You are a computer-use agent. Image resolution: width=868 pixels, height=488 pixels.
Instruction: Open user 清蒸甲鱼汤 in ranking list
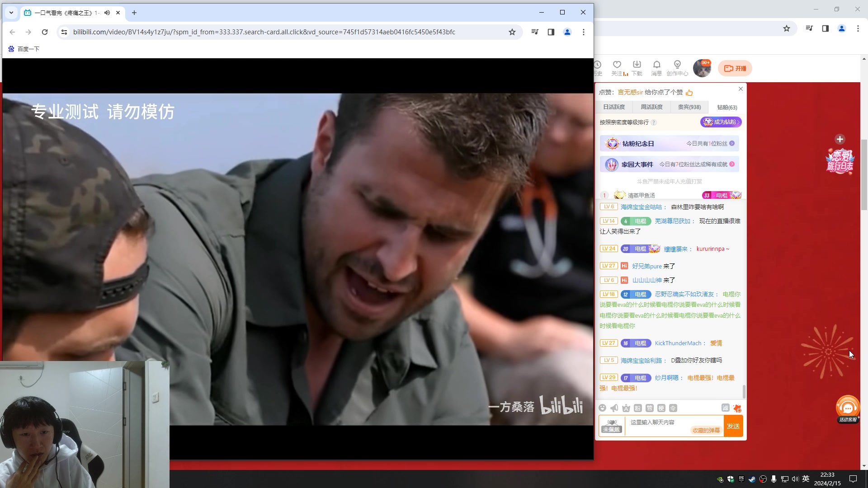[x=641, y=195]
